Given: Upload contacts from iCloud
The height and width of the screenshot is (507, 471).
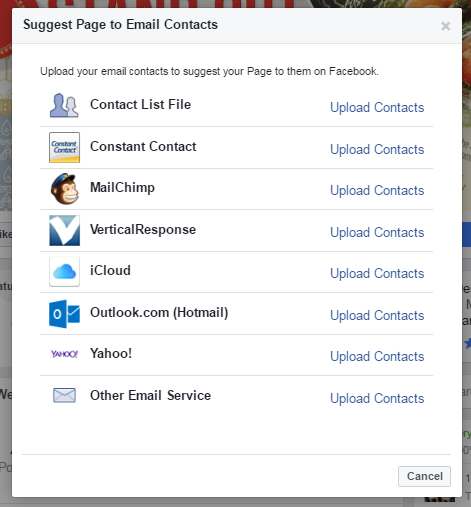Looking at the screenshot, I should pos(377,274).
